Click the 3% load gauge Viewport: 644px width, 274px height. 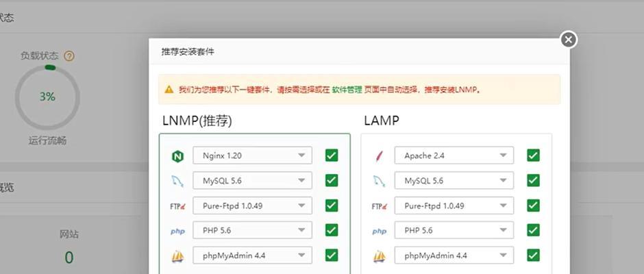(48, 97)
